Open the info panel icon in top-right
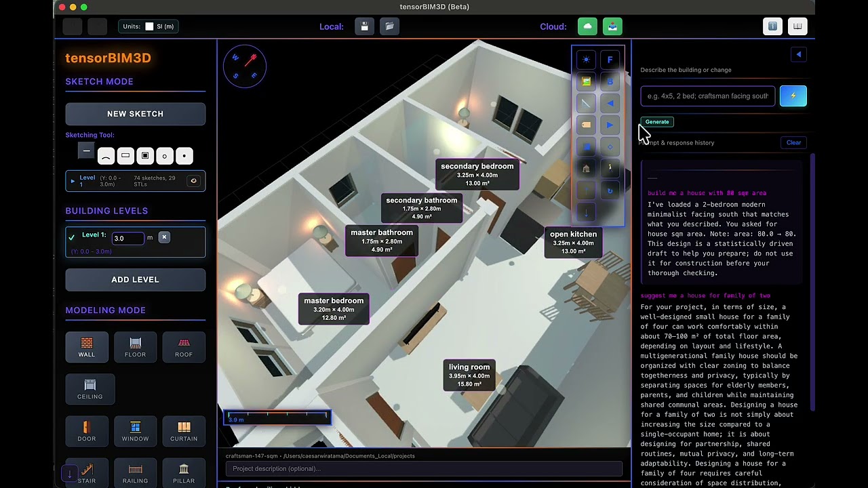The height and width of the screenshot is (488, 868). pyautogui.click(x=772, y=26)
